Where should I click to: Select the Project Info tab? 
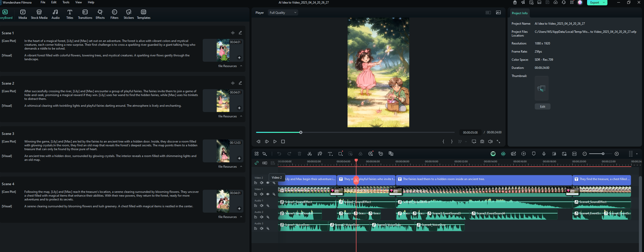(x=520, y=13)
